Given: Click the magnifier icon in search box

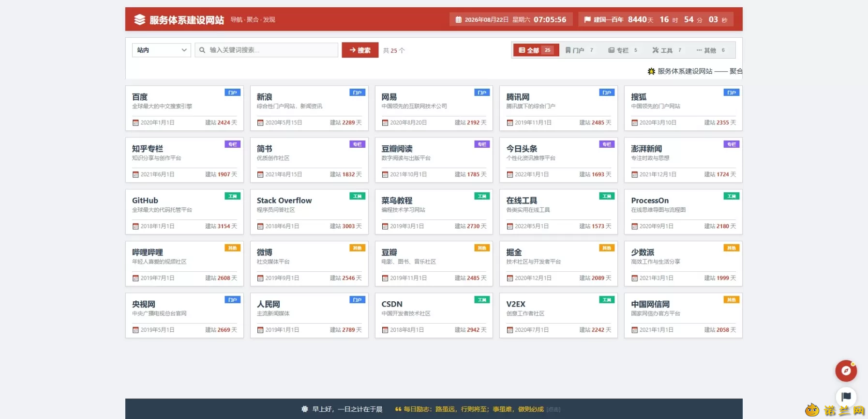Looking at the screenshot, I should [202, 50].
